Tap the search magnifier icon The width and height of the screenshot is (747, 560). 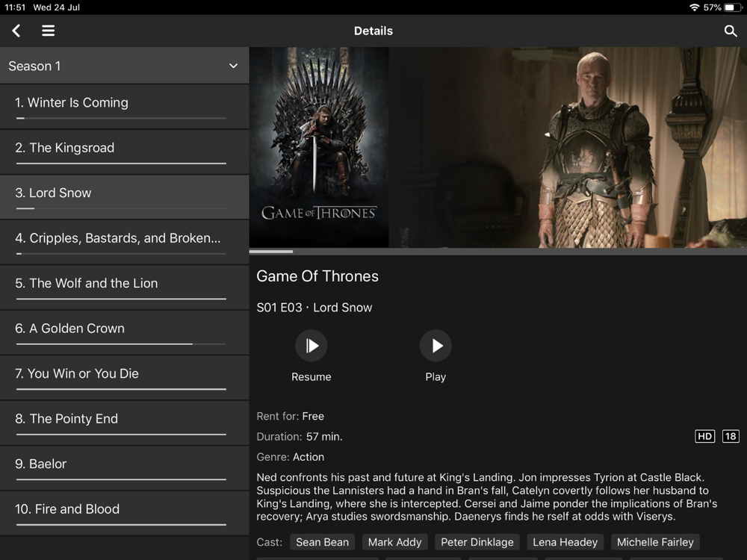tap(731, 31)
